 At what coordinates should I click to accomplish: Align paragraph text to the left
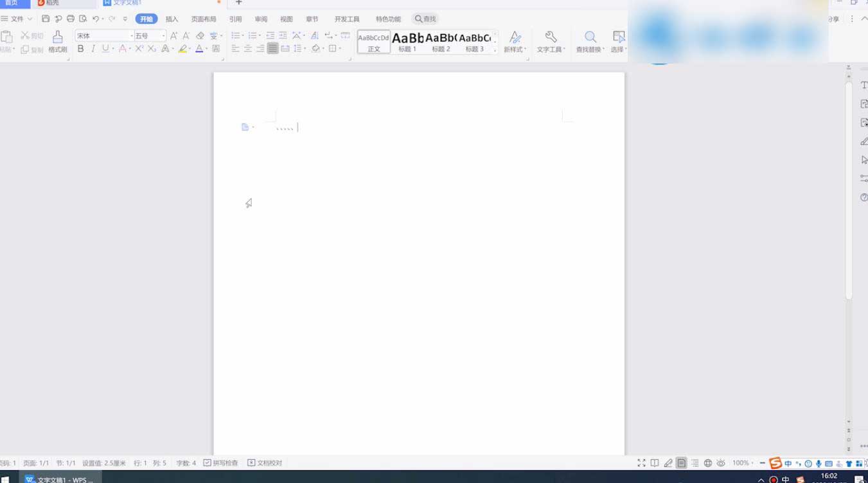pyautogui.click(x=235, y=49)
